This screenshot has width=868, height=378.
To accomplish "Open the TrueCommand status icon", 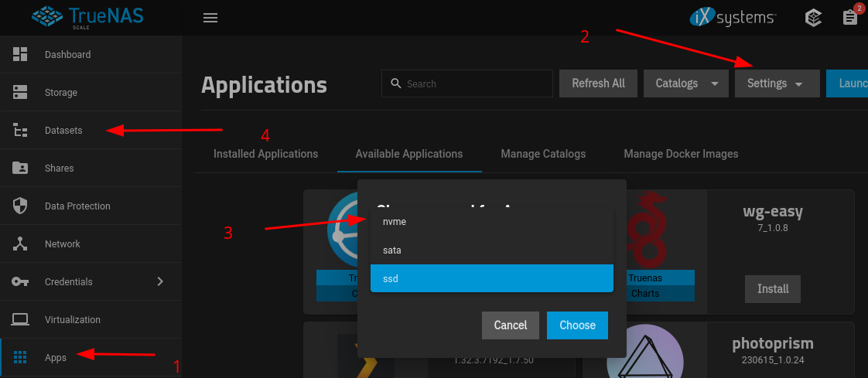I will pyautogui.click(x=813, y=18).
